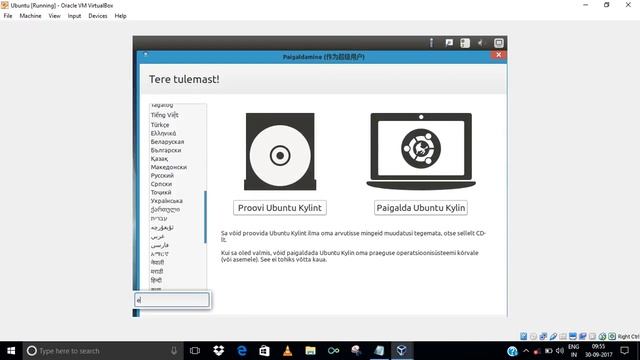Select Беларуская in the language list
The width and height of the screenshot is (640, 360).
(167, 142)
